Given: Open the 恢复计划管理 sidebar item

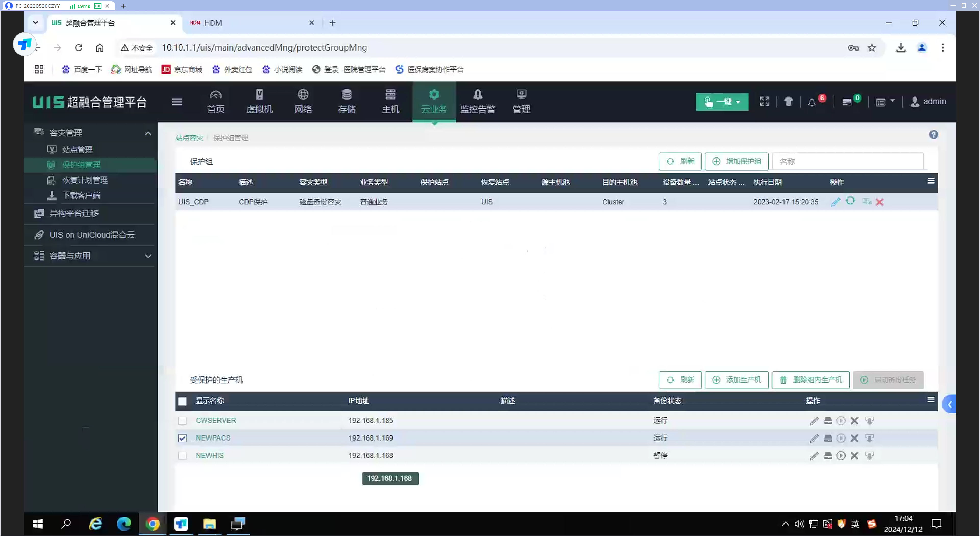Looking at the screenshot, I should tap(85, 180).
